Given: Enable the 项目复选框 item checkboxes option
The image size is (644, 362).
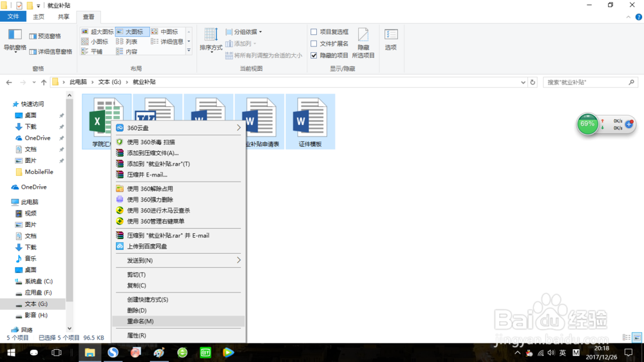Looking at the screenshot, I should [314, 32].
